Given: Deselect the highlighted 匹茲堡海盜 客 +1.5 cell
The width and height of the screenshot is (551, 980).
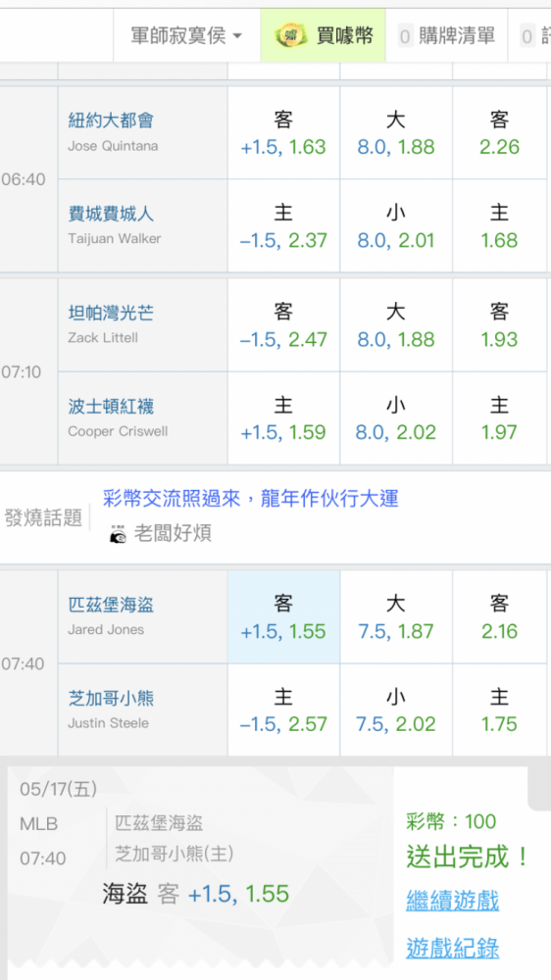Looking at the screenshot, I should (x=283, y=616).
